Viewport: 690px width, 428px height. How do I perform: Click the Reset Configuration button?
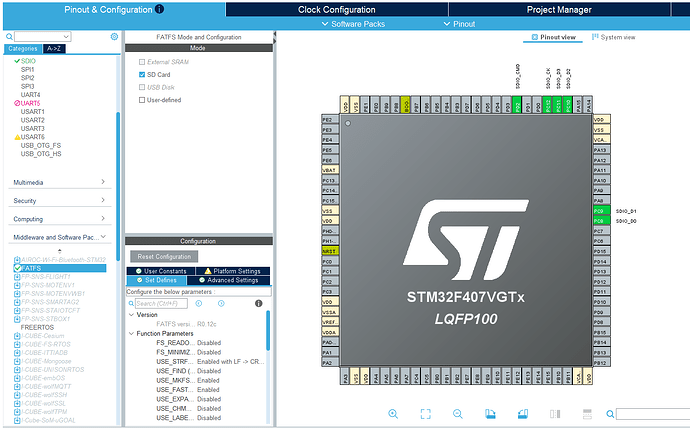164,256
